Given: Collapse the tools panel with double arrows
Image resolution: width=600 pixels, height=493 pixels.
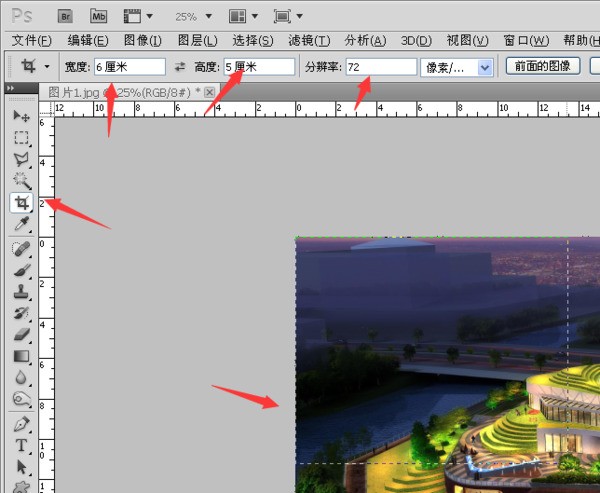Looking at the screenshot, I should (10, 89).
